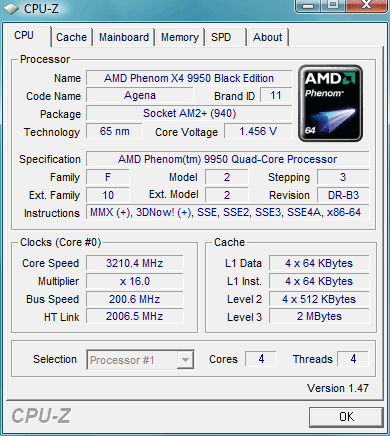The height and width of the screenshot is (436, 390).
Task: Click the AMD Phenom processor logo
Action: (x=330, y=103)
